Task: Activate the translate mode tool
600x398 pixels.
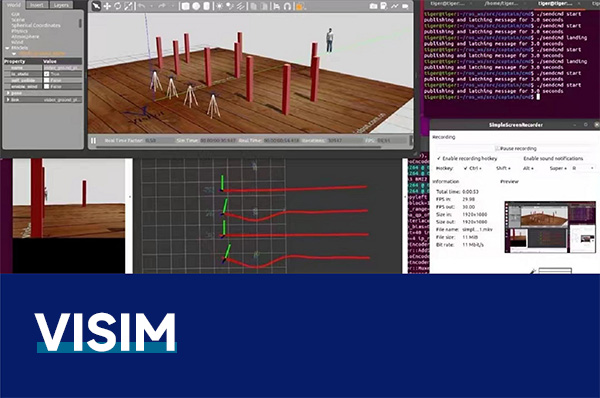Action: point(107,6)
